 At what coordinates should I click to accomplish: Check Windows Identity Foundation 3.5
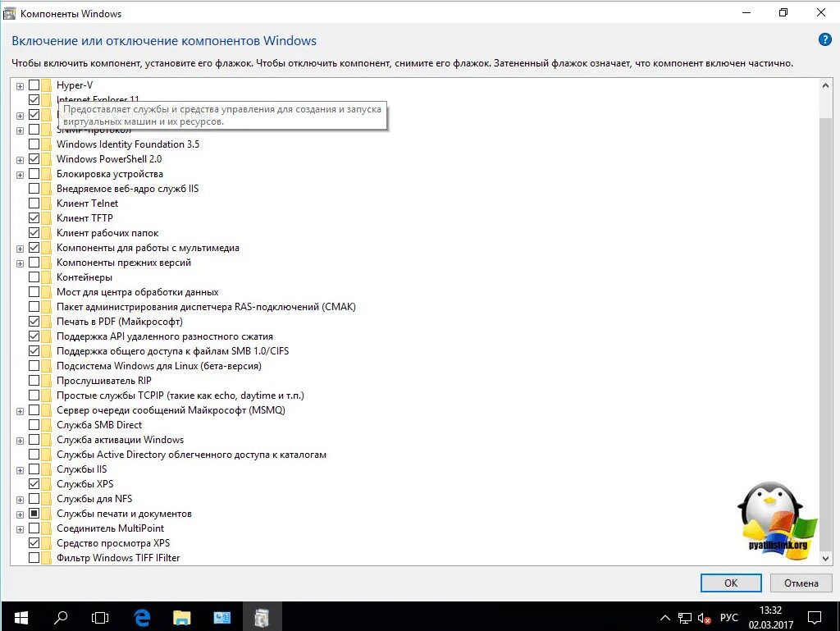point(34,144)
